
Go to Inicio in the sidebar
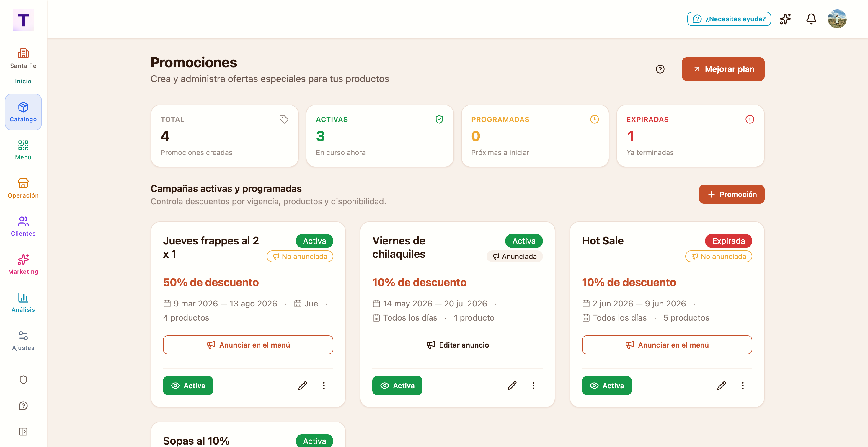pyautogui.click(x=23, y=81)
